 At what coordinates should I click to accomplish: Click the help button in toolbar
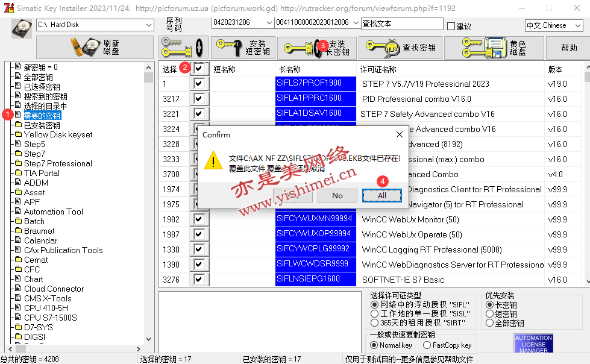click(568, 48)
